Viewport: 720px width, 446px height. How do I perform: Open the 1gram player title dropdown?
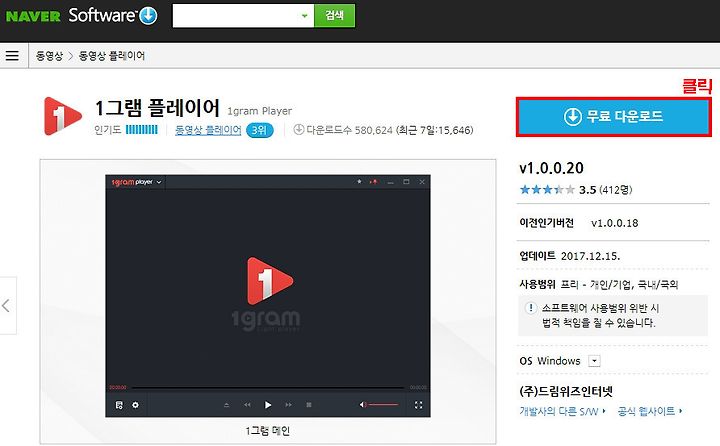point(159,182)
